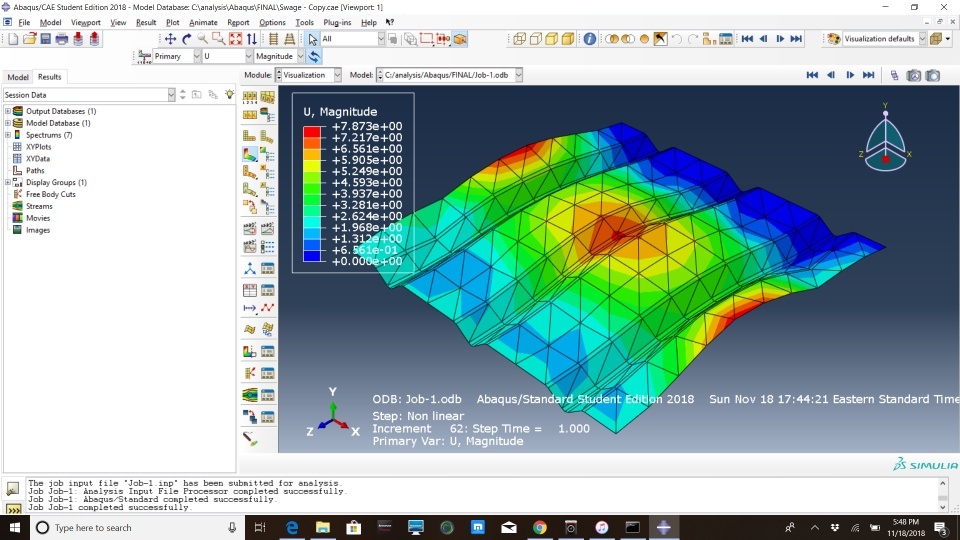Open the Animate menu
The image size is (960, 540).
pos(203,23)
